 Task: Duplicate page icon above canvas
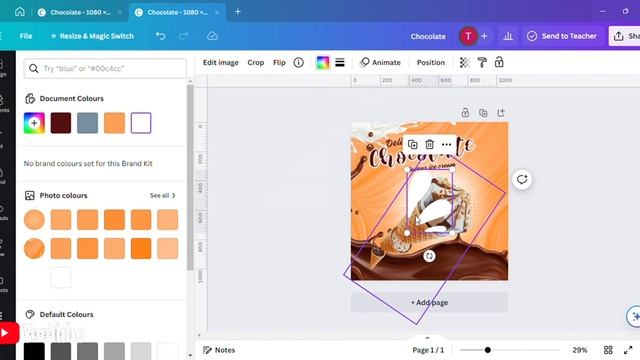483,113
